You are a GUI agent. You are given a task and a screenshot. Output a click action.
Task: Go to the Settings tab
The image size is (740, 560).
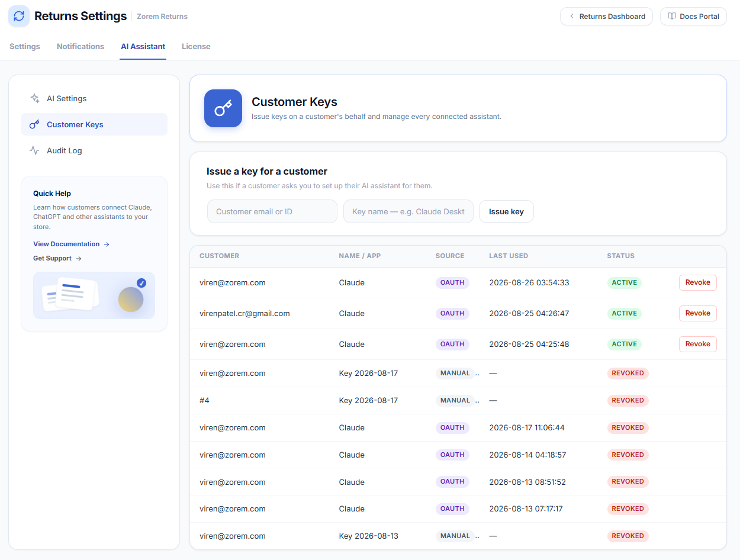click(25, 46)
